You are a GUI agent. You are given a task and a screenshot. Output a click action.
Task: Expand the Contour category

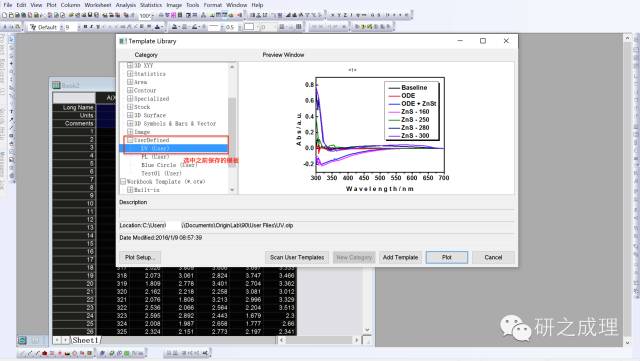tap(130, 90)
